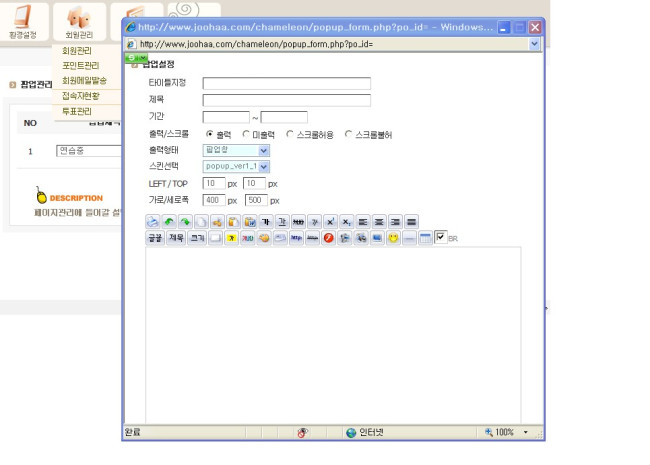The height and width of the screenshot is (465, 650).
Task: Open the zoom 100% dropdown arrow
Action: 526,432
